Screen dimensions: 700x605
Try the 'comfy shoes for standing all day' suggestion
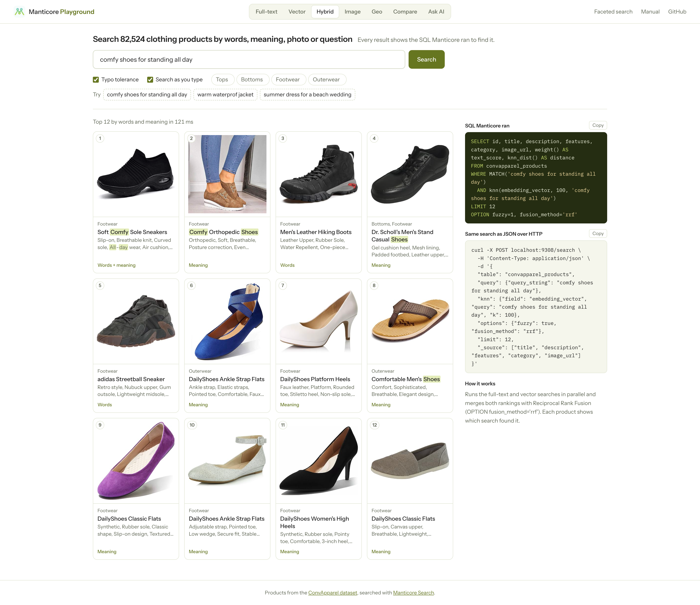(147, 94)
